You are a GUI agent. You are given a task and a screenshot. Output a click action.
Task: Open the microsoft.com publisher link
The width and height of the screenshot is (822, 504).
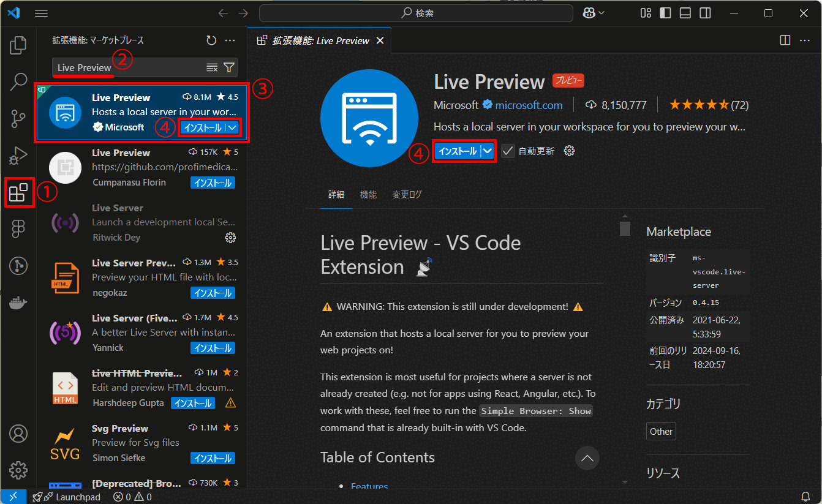529,105
